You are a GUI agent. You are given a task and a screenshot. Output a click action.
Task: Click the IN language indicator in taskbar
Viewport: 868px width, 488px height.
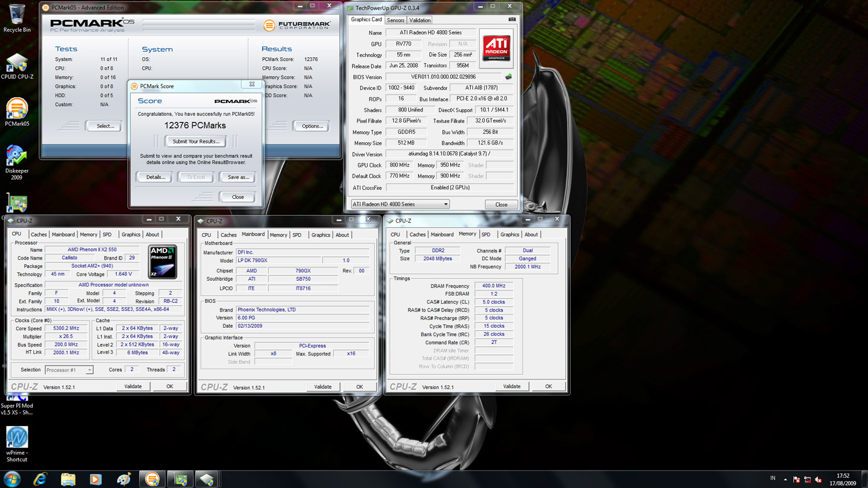coord(773,478)
